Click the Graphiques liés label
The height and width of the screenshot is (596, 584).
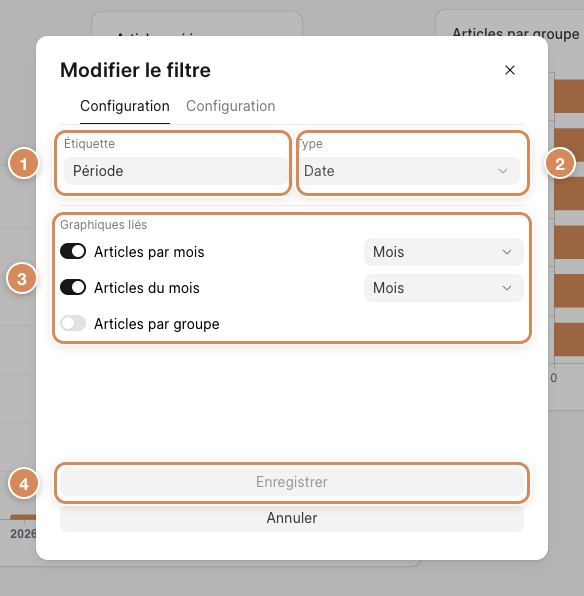[x=103, y=225]
